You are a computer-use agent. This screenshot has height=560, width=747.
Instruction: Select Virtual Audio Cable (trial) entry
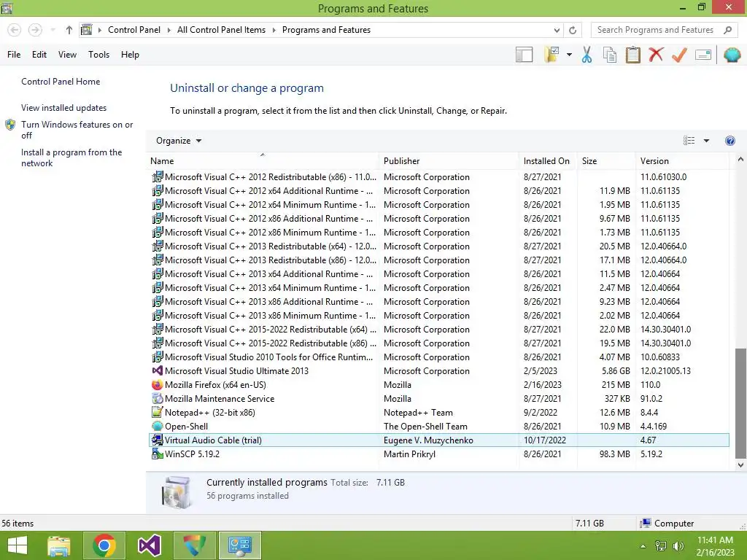(x=439, y=440)
